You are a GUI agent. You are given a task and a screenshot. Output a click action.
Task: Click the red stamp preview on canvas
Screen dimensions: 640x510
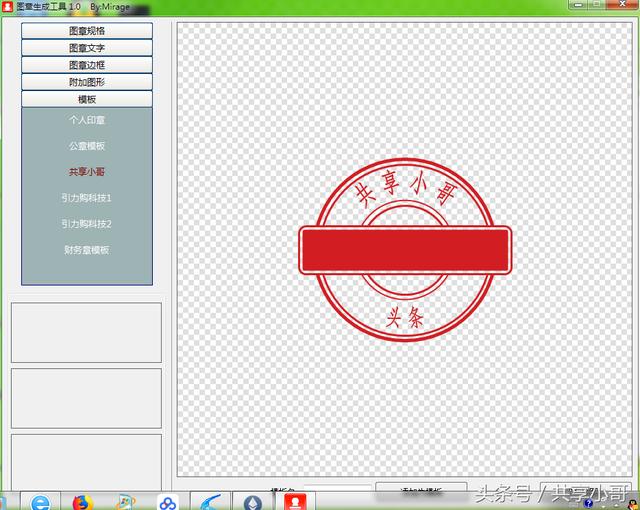click(405, 250)
